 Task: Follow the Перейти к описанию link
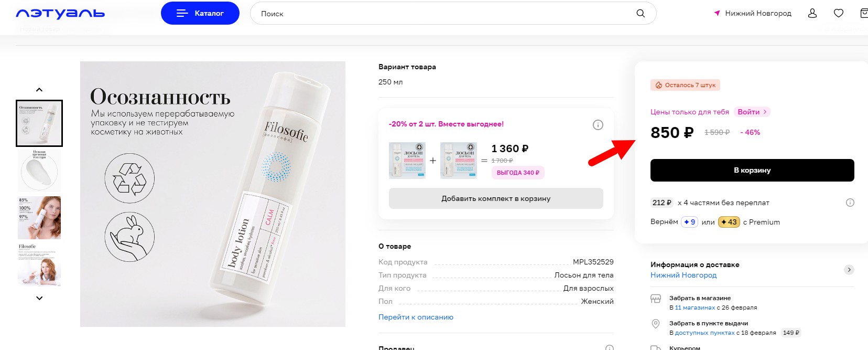pos(416,317)
